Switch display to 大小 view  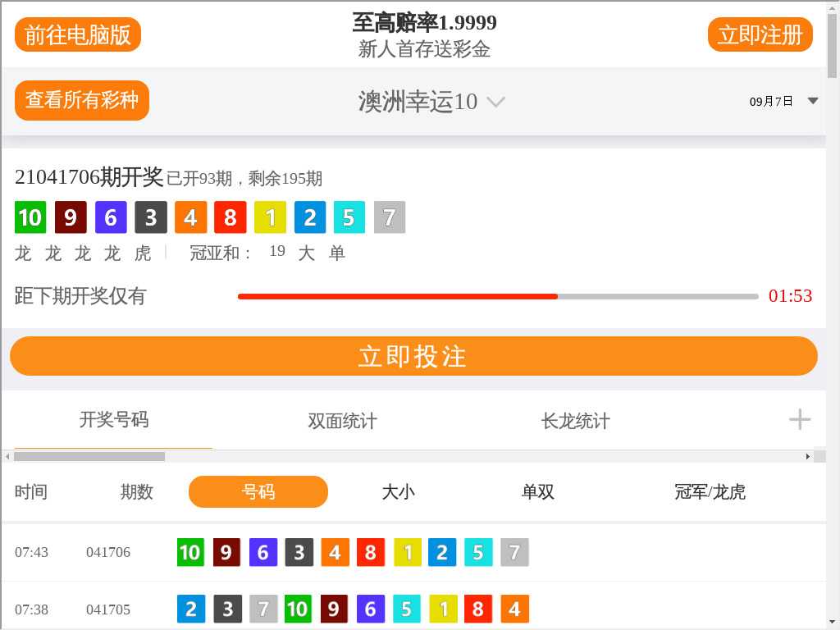(x=398, y=491)
